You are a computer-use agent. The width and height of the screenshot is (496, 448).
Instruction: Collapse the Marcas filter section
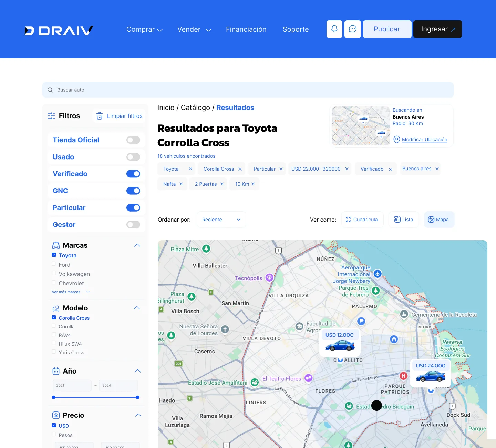click(137, 245)
